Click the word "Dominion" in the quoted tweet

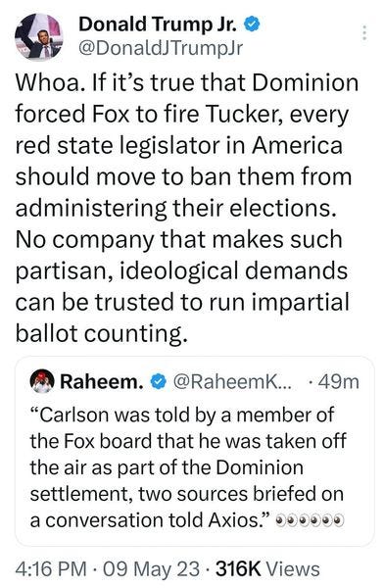pos(260,467)
